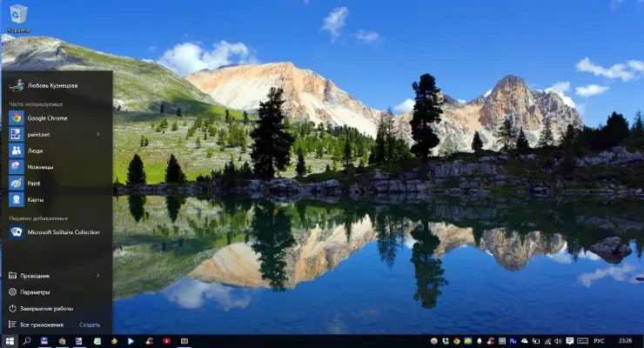Launch Paint from the Start menu
Screen dimensions: 644x348
(57, 184)
